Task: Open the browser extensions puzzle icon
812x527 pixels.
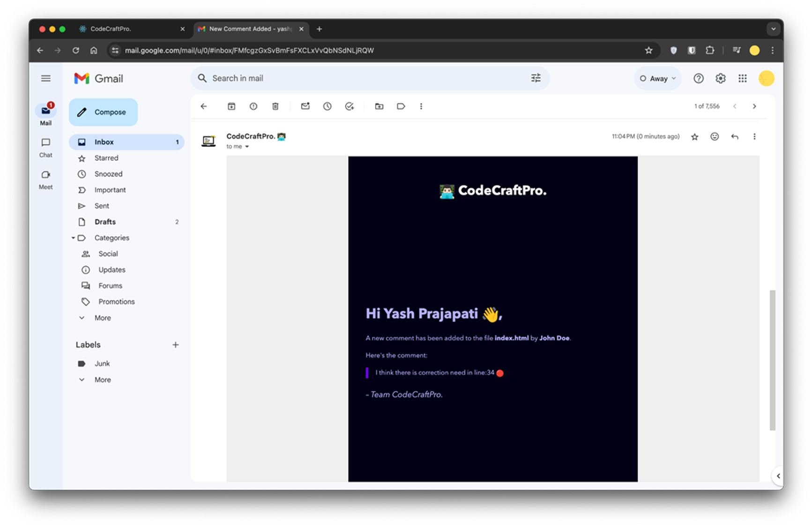Action: pos(710,50)
